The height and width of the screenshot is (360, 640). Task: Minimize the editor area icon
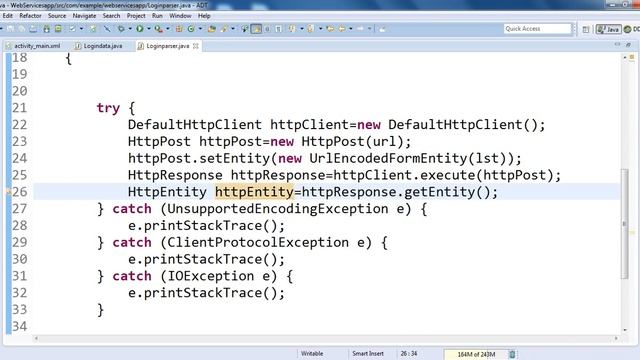pyautogui.click(x=618, y=44)
